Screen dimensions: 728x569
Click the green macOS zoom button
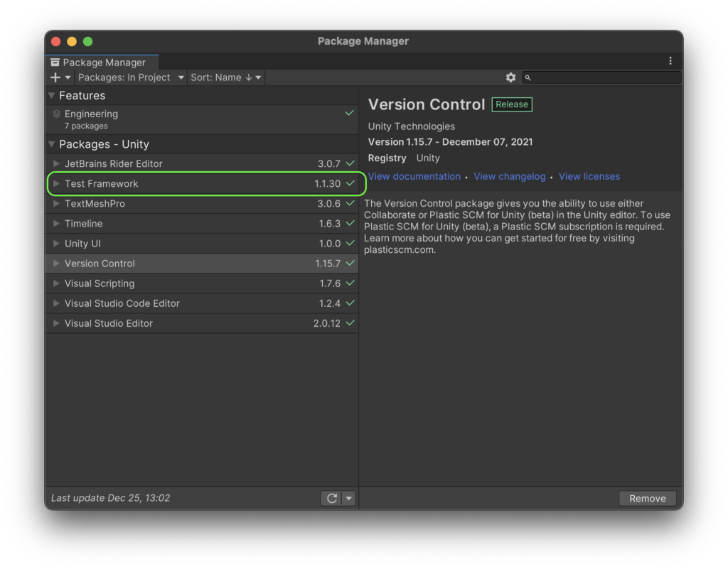[x=87, y=41]
